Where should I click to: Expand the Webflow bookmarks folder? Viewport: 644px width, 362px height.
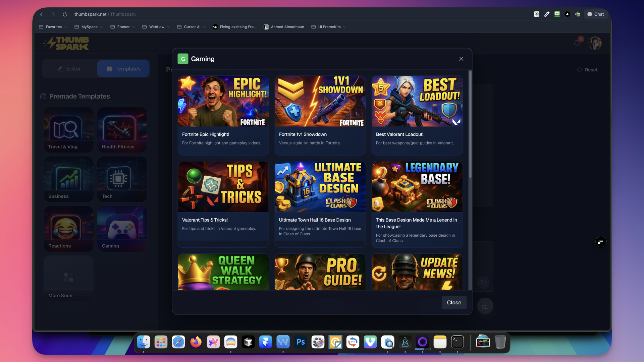156,27
